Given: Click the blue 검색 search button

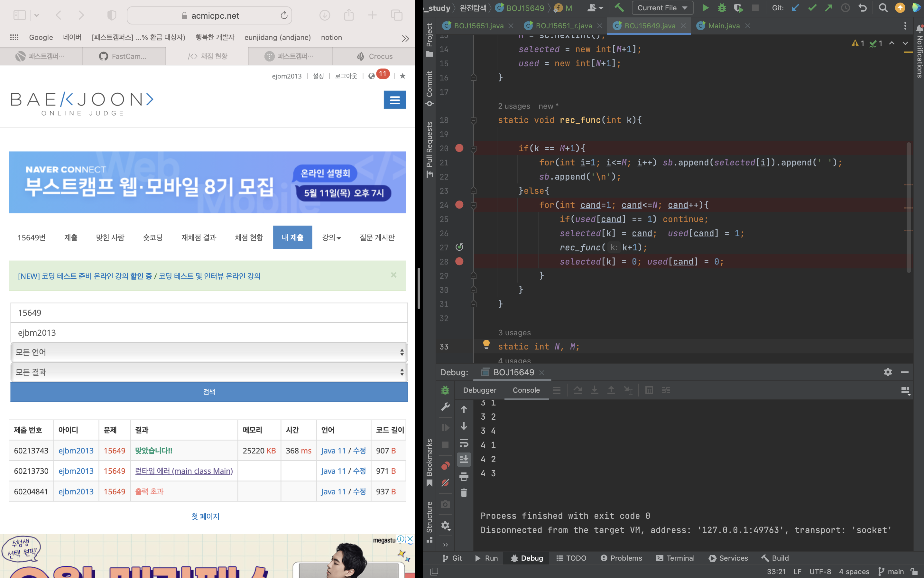Looking at the screenshot, I should point(209,392).
